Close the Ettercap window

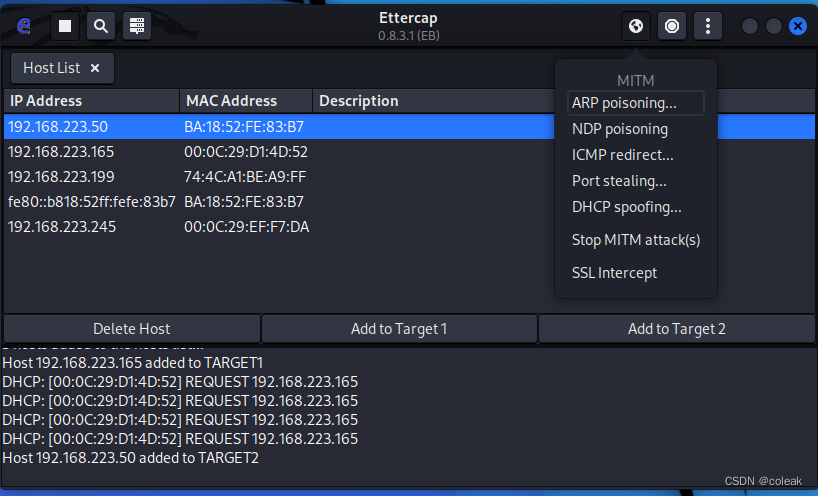[798, 26]
